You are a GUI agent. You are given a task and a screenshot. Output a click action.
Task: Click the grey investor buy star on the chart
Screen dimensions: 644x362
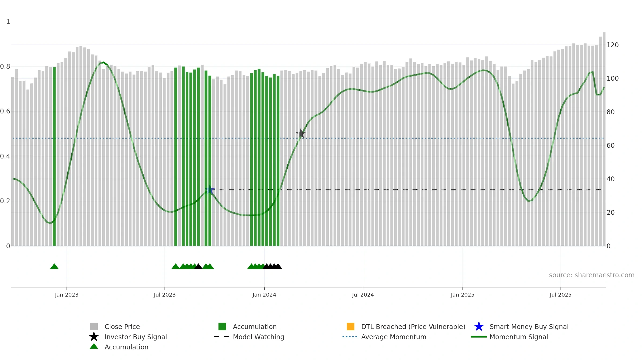click(301, 133)
